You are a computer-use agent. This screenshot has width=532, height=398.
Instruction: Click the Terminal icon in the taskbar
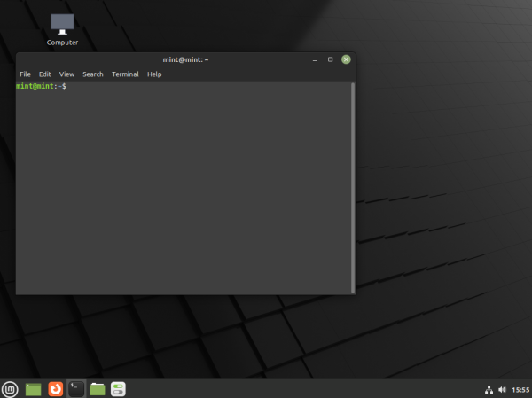(76, 388)
